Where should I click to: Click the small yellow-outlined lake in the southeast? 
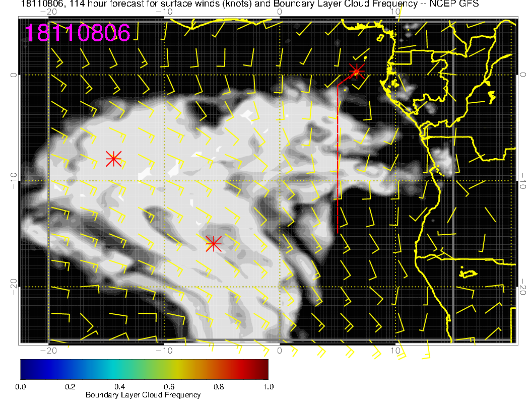469,273
